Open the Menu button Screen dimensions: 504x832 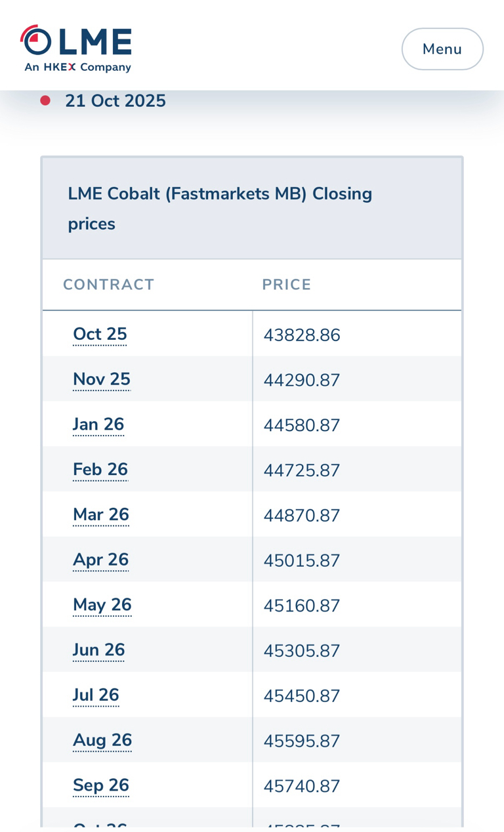pos(442,49)
